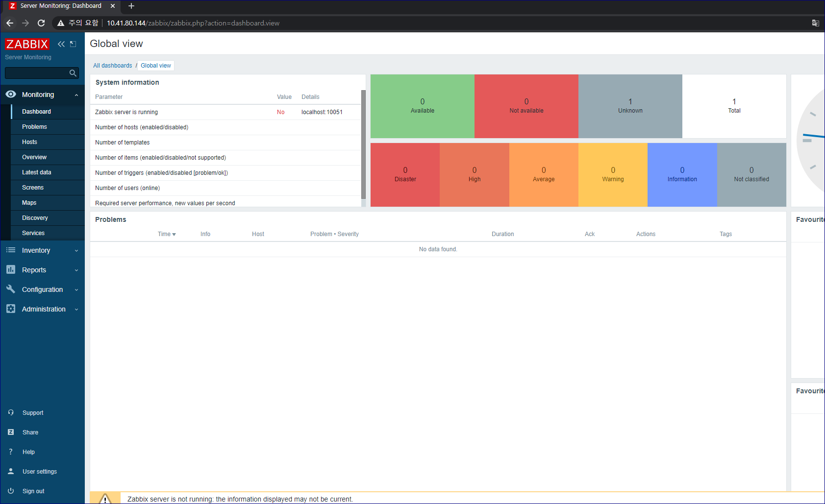Open a new browser tab
Screen dimensions: 825x504
tap(131, 6)
